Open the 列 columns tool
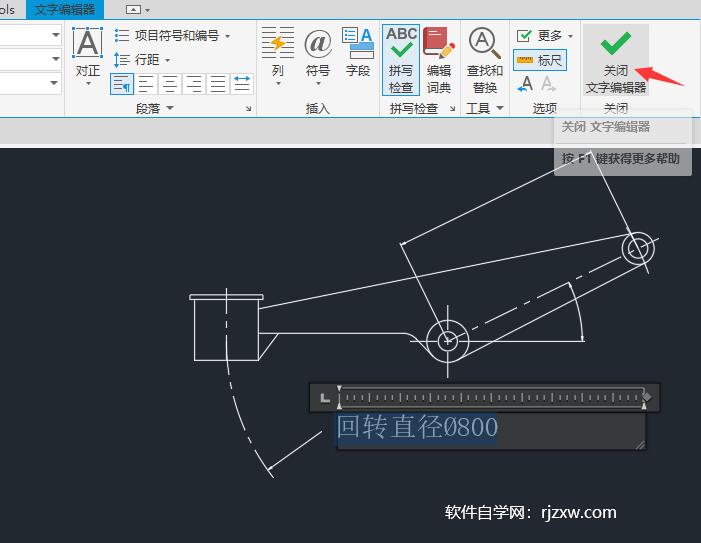 pos(278,56)
